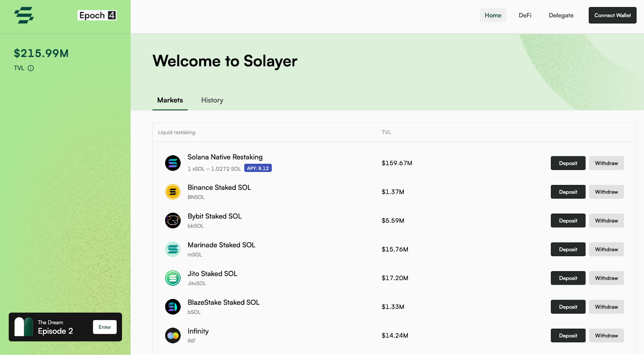Withdraw Marinade Staked SOL
This screenshot has width=644, height=355.
[x=607, y=250]
